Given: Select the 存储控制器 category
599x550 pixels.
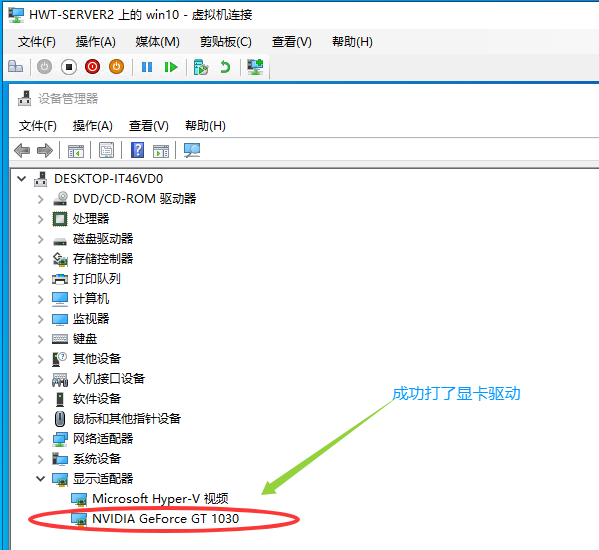Looking at the screenshot, I should point(103,259).
